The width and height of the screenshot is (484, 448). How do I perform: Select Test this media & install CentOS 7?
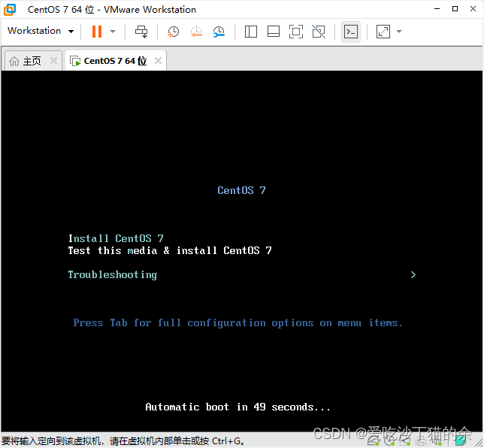[x=170, y=250]
